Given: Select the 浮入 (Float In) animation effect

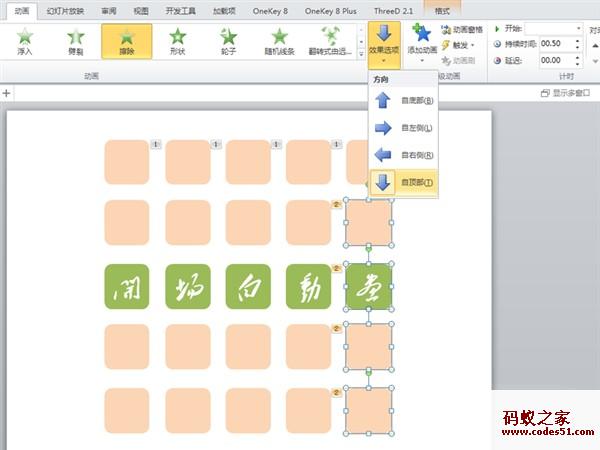Looking at the screenshot, I should coord(24,41).
